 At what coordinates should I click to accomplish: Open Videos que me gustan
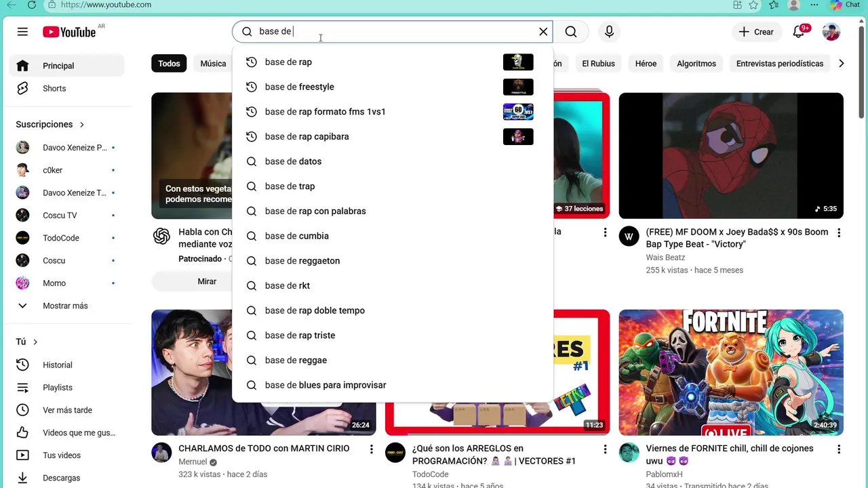tap(66, 432)
